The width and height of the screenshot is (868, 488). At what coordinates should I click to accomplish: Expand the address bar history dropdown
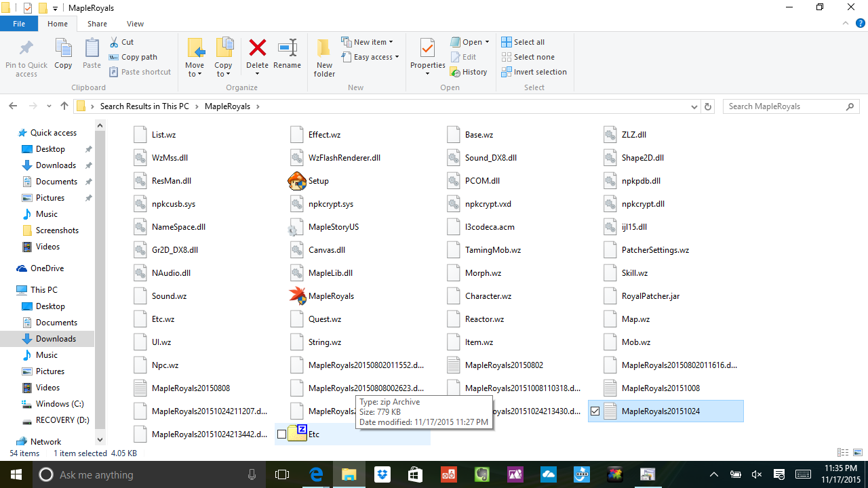(x=694, y=106)
